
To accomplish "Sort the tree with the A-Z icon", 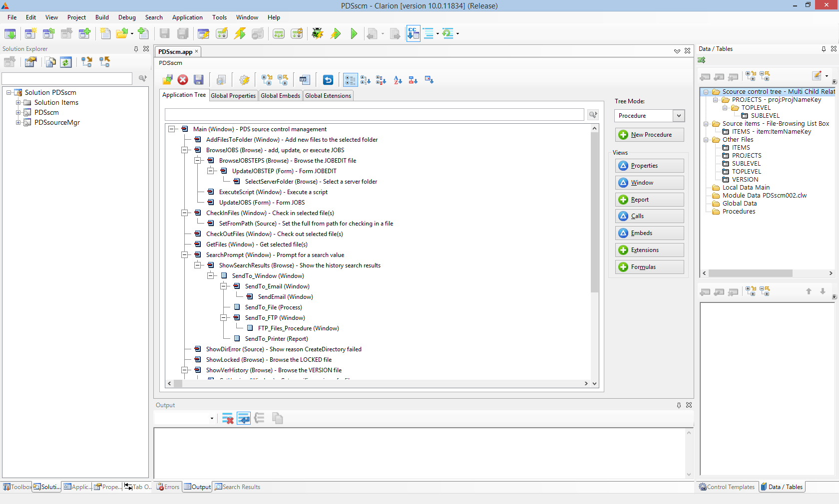I will pyautogui.click(x=398, y=80).
